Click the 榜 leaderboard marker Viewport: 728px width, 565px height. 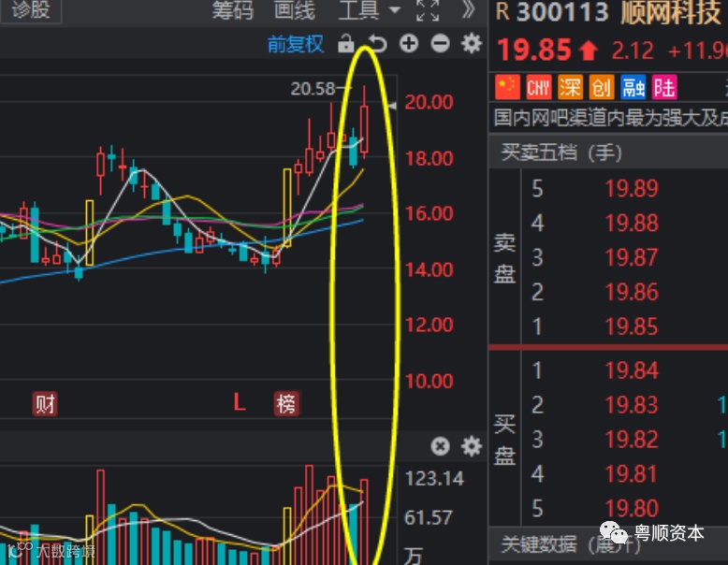(x=286, y=403)
